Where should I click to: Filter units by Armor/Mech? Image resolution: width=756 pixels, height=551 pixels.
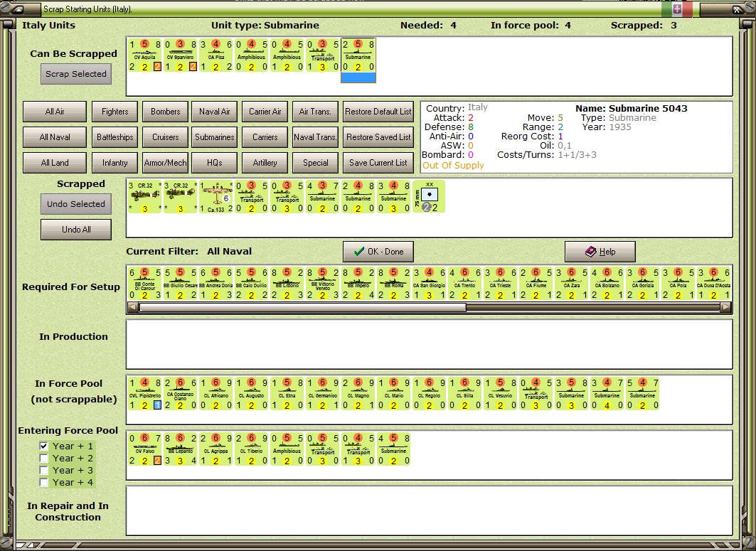click(166, 162)
